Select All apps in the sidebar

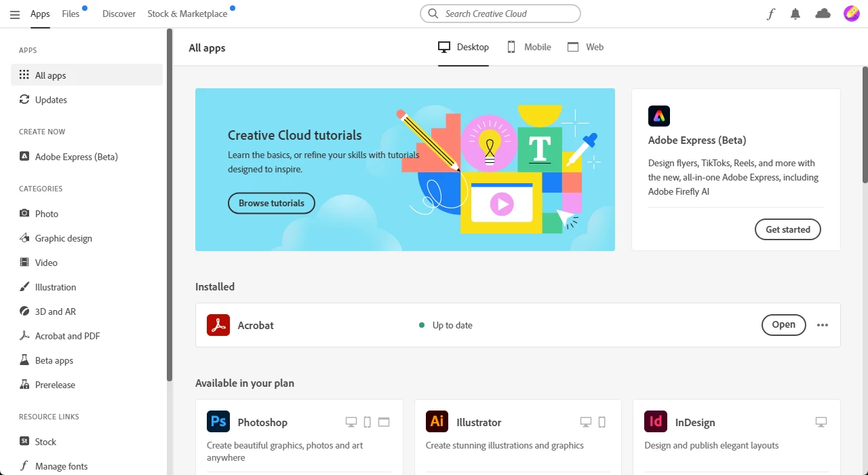coord(87,75)
